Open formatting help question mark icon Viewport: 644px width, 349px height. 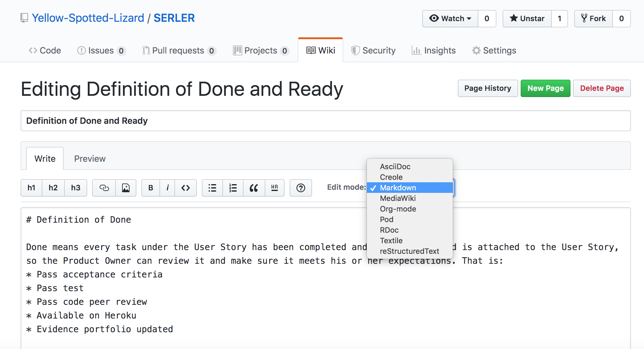pos(301,188)
